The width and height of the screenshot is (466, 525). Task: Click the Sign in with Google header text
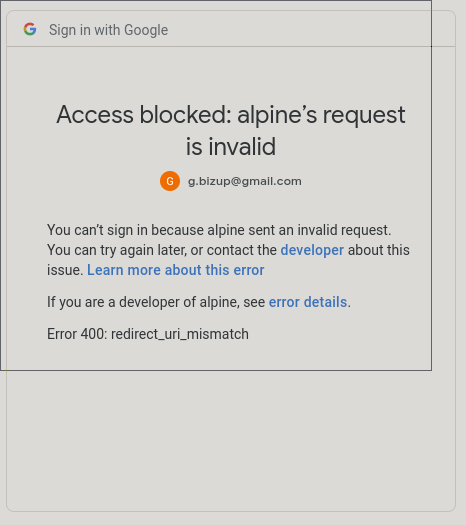click(x=108, y=30)
